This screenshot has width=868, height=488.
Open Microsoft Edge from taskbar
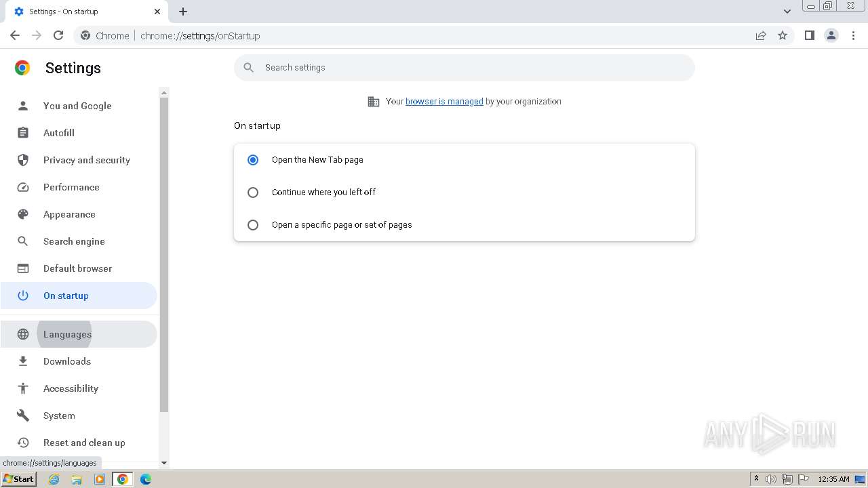146,479
